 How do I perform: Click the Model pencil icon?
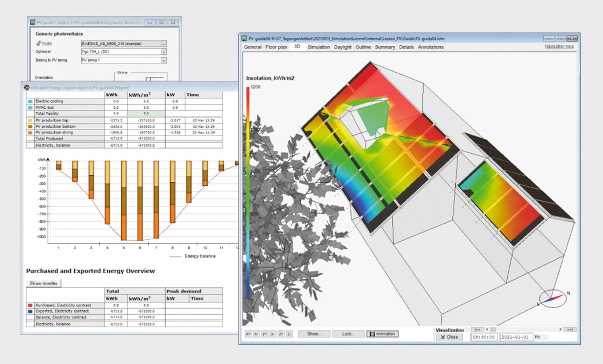39,43
